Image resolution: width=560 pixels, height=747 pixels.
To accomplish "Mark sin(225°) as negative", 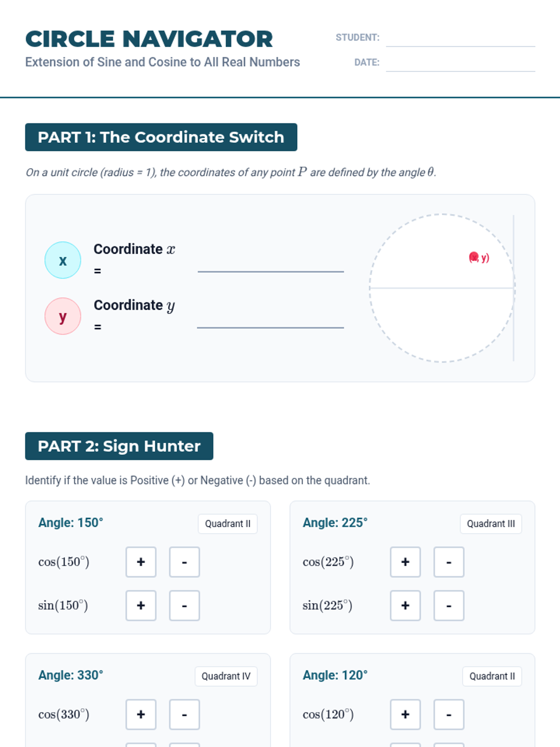I will click(x=448, y=606).
